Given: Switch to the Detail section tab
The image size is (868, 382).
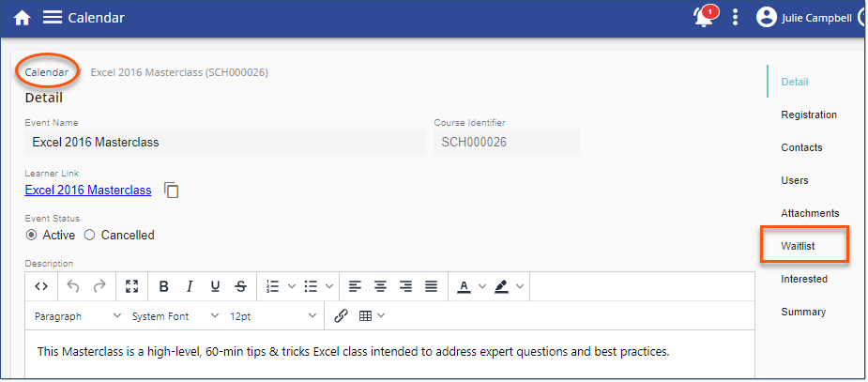Looking at the screenshot, I should (795, 82).
